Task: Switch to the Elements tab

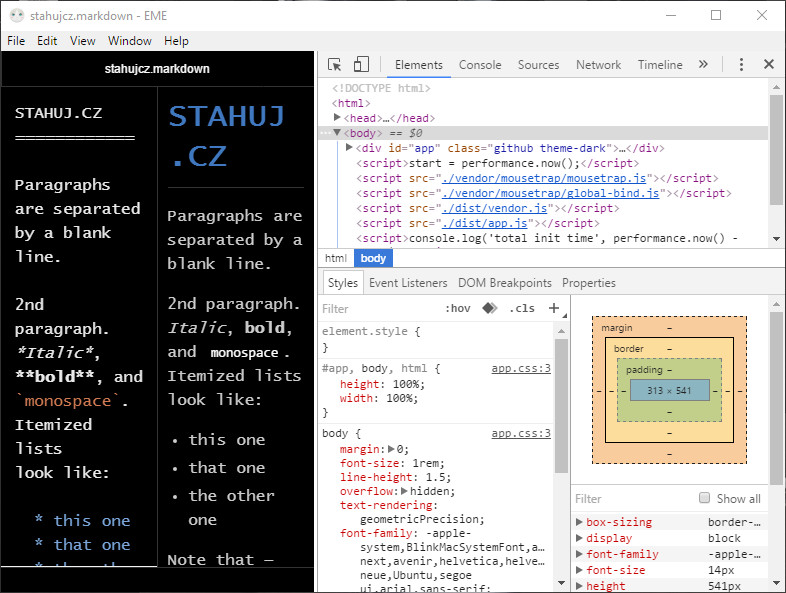Action: click(419, 65)
